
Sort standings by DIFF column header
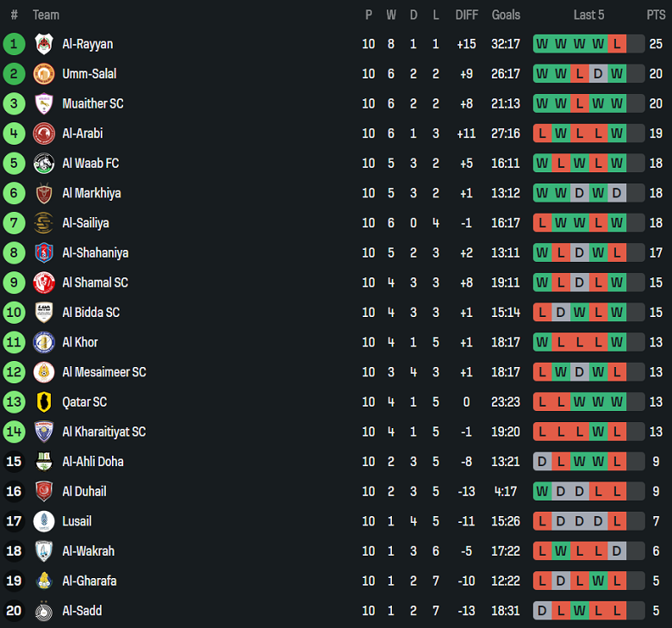point(466,15)
